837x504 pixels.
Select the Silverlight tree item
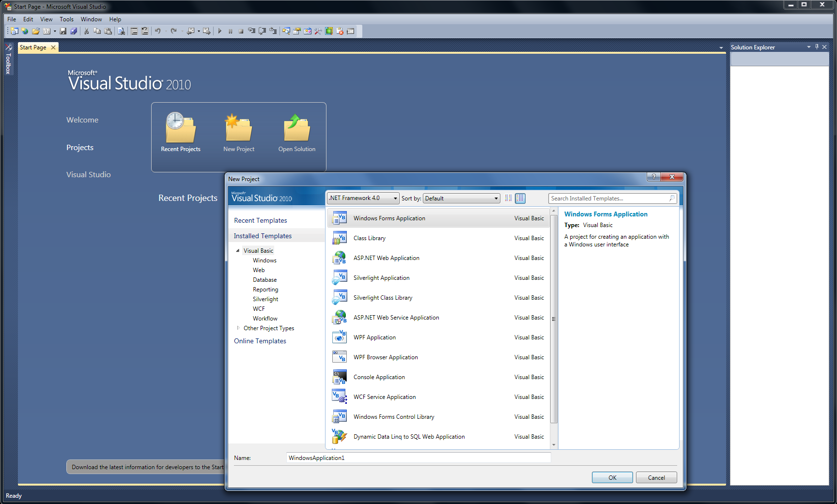coord(265,299)
